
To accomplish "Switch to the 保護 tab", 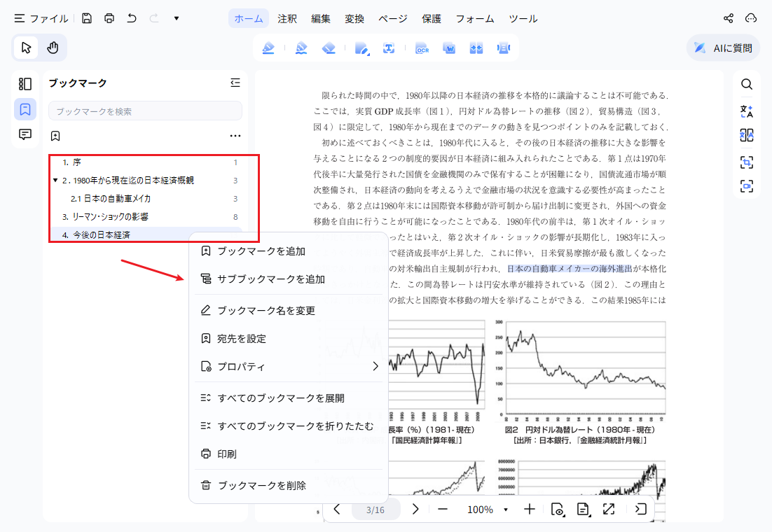I will [432, 19].
